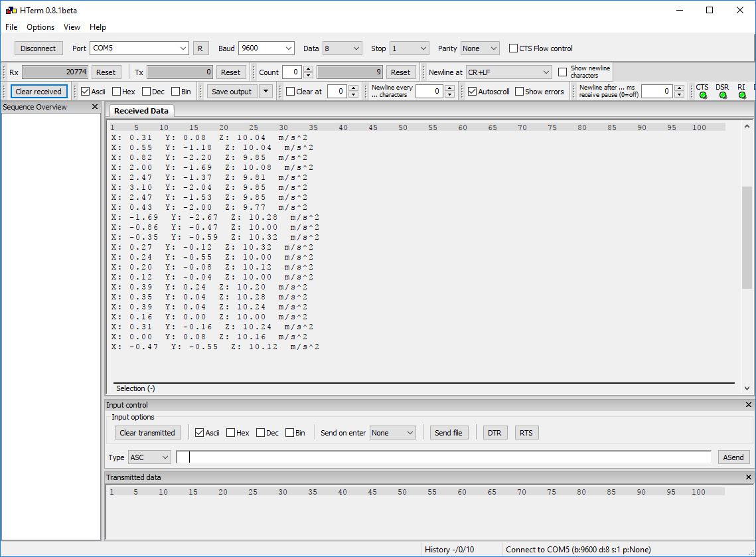This screenshot has width=756, height=557.
Task: Click the RI status indicator LED
Action: pyautogui.click(x=742, y=96)
